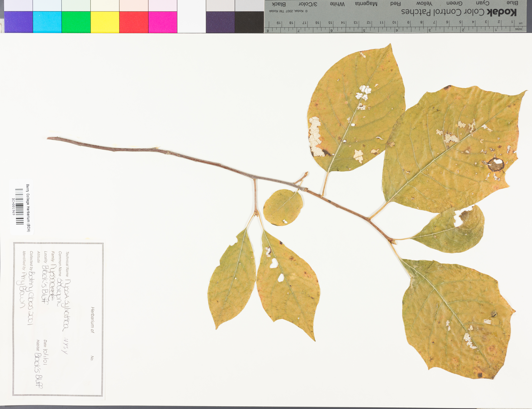
Task: Select the red color patch
Action: 134,22
